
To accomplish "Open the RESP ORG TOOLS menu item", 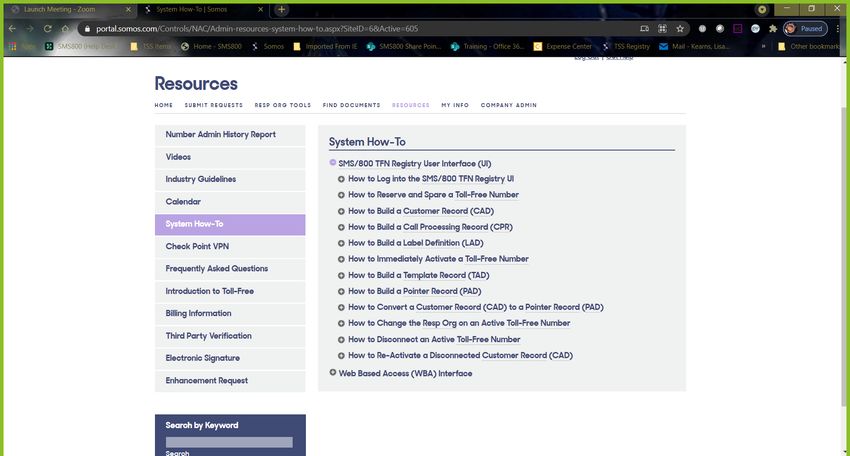I will [283, 105].
